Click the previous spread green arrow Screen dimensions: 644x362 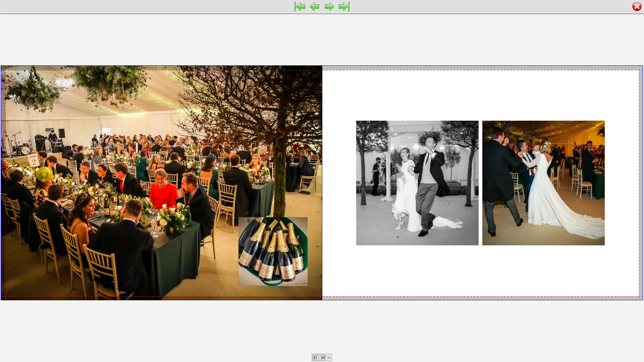click(x=314, y=7)
